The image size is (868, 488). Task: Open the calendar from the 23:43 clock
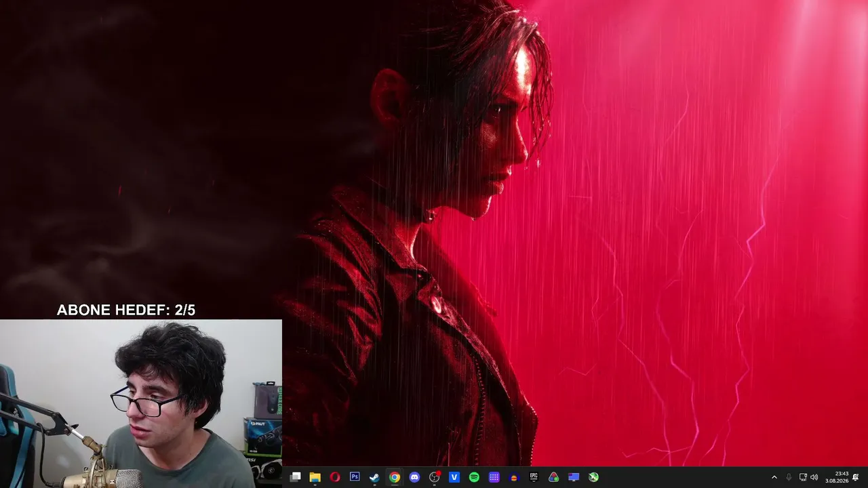[x=837, y=477]
